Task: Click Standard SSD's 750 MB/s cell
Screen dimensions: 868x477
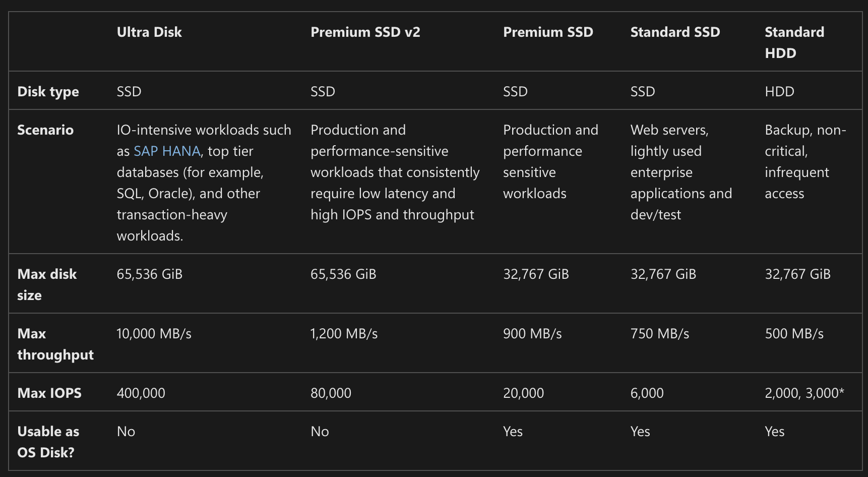Action: [660, 334]
